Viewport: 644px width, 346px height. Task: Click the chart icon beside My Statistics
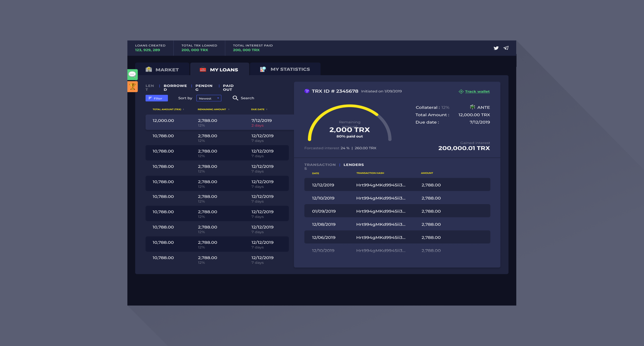click(263, 69)
